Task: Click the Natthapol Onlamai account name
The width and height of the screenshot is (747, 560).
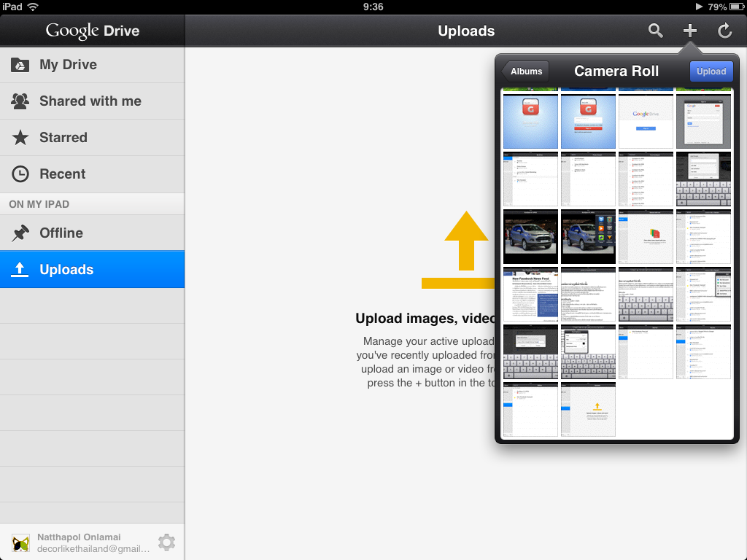Action: 79,537
